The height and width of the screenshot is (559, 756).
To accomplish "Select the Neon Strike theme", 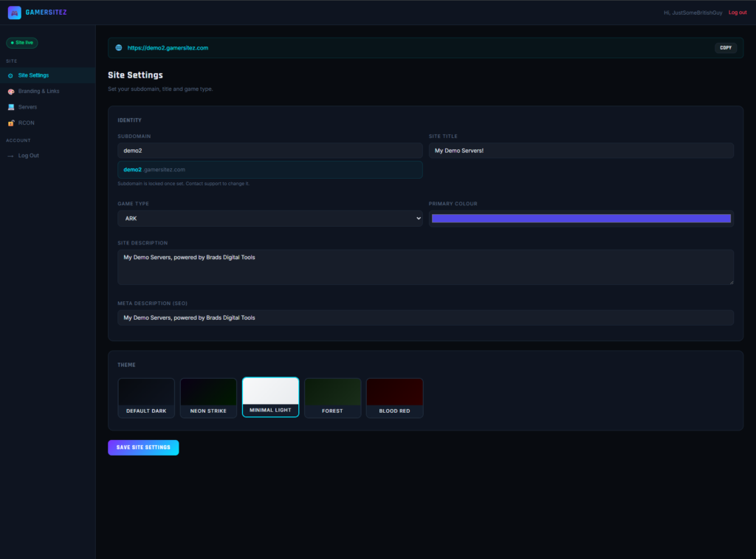I will (x=208, y=398).
